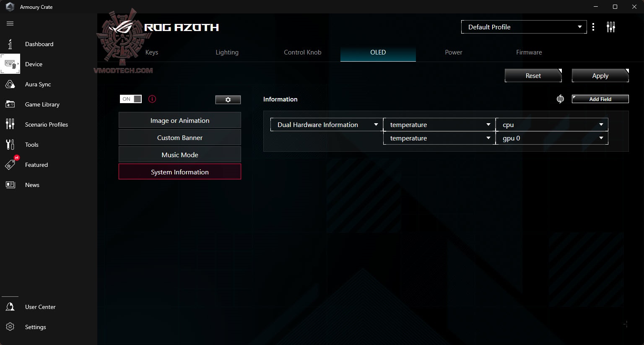Expand the cpu source dropdown

pos(552,125)
